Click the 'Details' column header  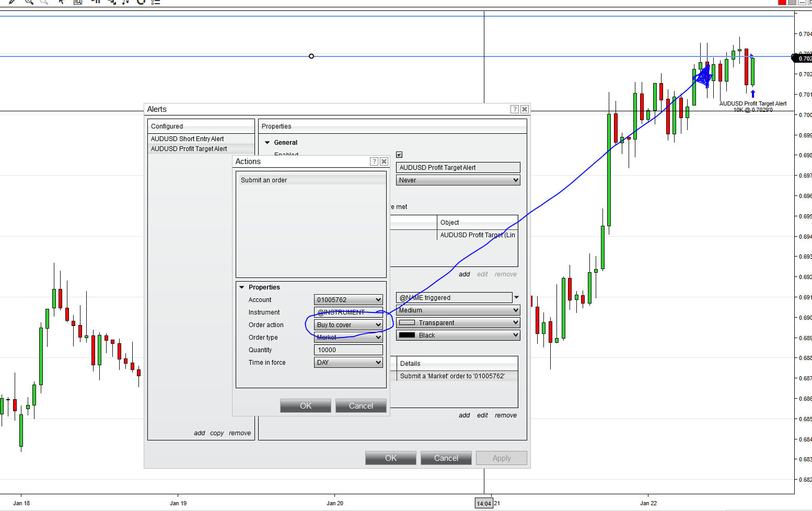point(457,364)
